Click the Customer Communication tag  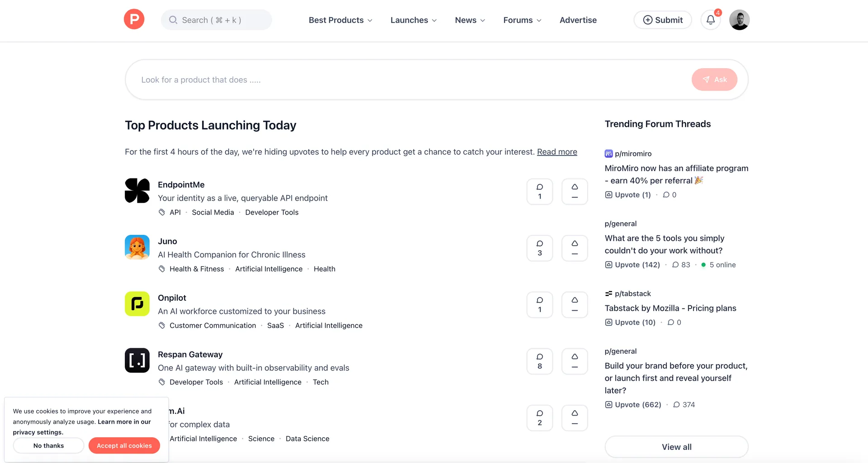(x=212, y=325)
